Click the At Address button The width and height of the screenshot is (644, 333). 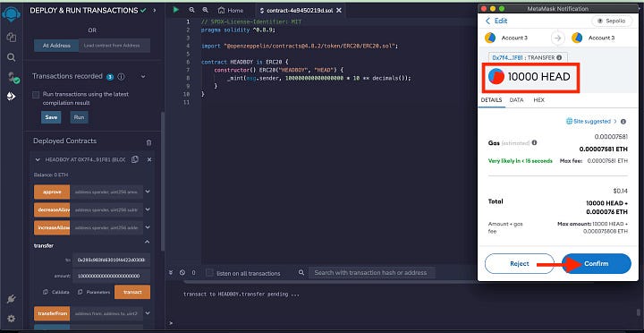(x=56, y=46)
